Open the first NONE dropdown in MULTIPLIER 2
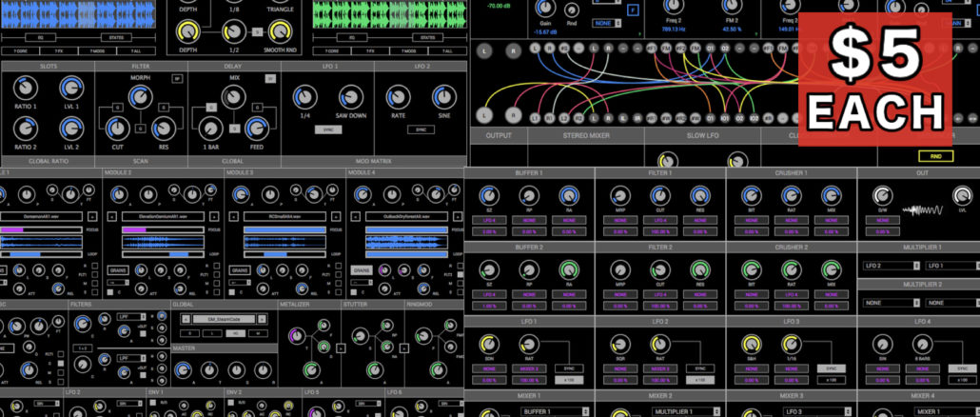The width and height of the screenshot is (980, 417). (892, 303)
